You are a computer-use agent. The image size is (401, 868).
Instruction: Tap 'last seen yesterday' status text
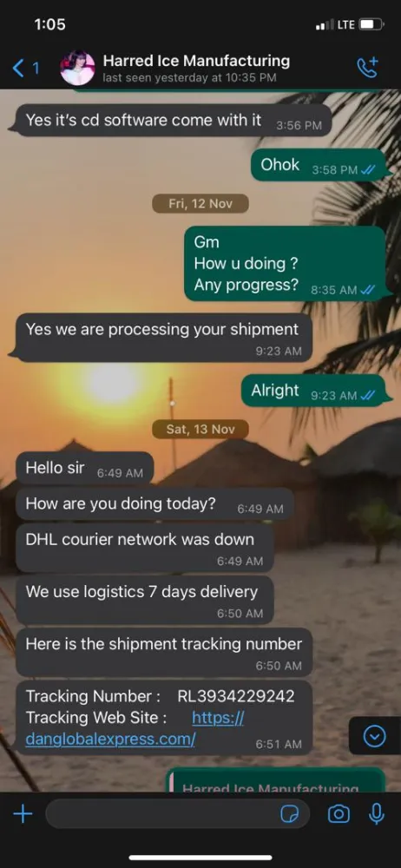coord(189,78)
